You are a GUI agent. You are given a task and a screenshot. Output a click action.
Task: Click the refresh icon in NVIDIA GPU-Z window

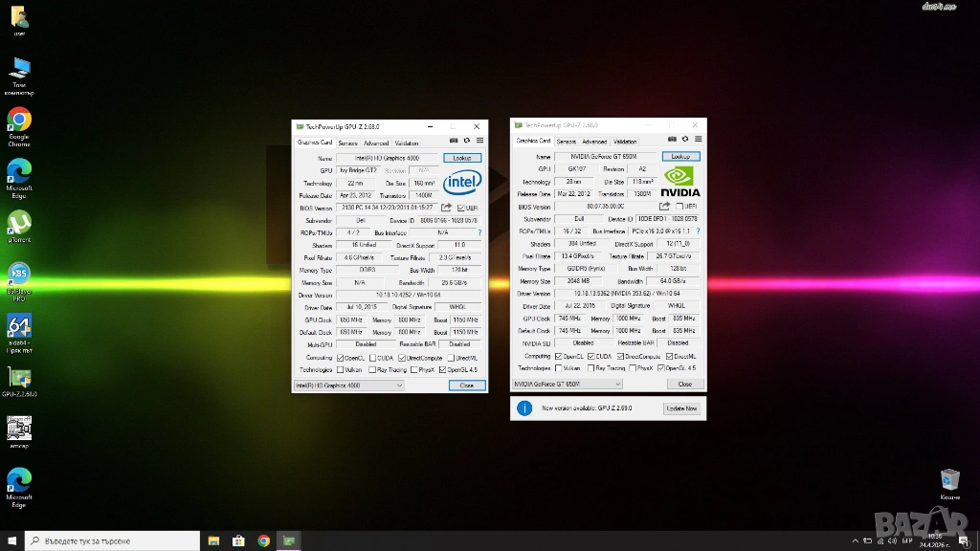click(x=683, y=141)
